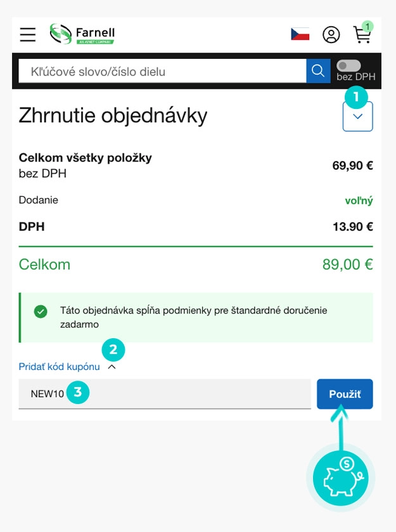
Task: Click the Pridať kód kupónu link
Action: tap(59, 367)
